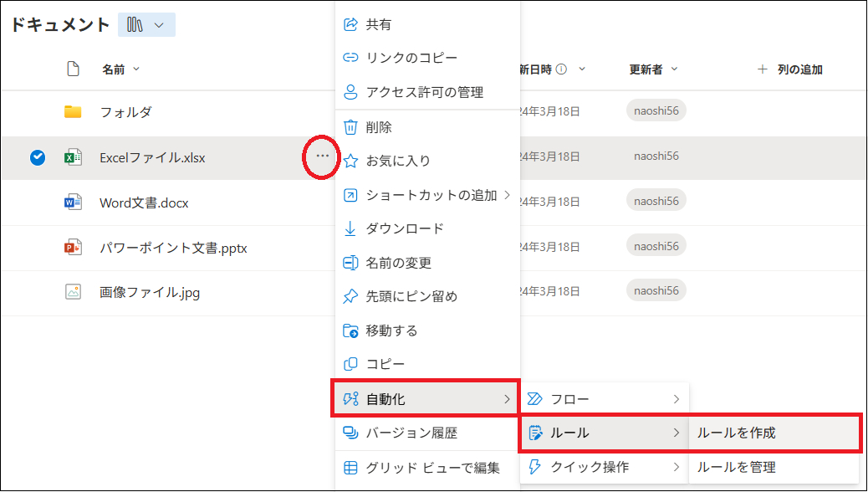Select 名前の変更 menu item
Viewport: 868px width, 492px height.
[427, 263]
